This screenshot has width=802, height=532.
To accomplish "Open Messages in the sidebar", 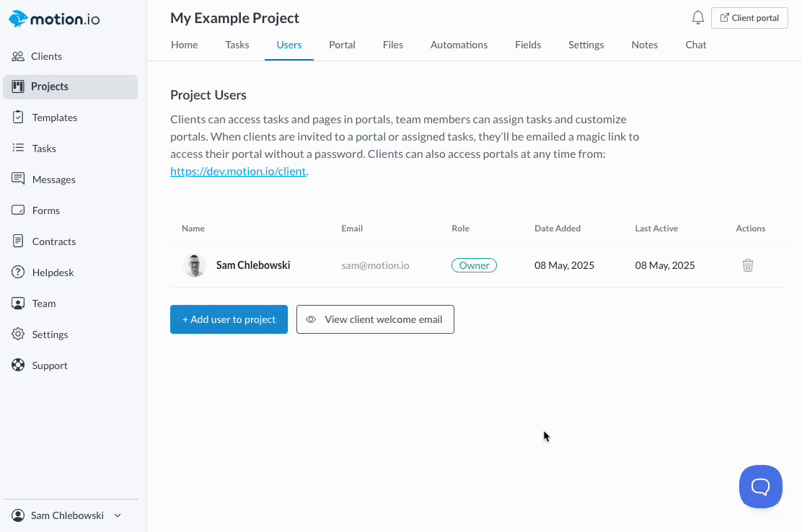I will point(53,179).
